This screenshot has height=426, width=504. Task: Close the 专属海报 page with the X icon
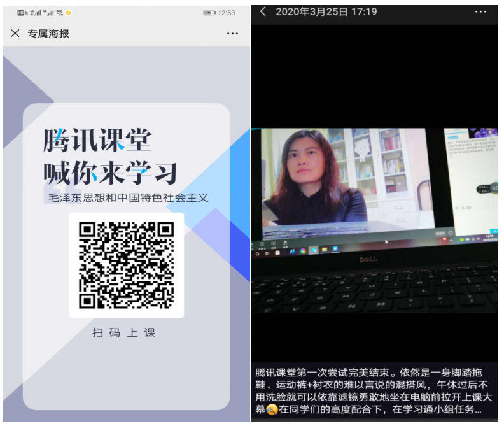15,33
